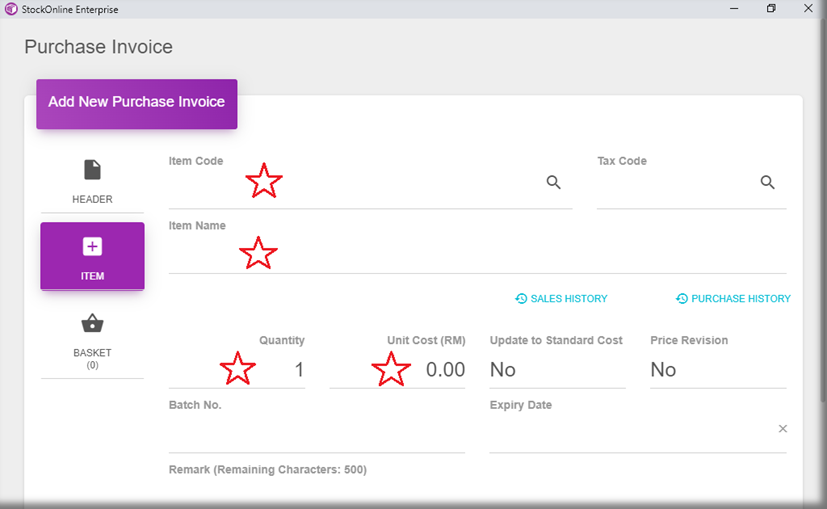Click the StockOnline Enterprise app logo
The width and height of the screenshot is (827, 509).
(x=11, y=9)
